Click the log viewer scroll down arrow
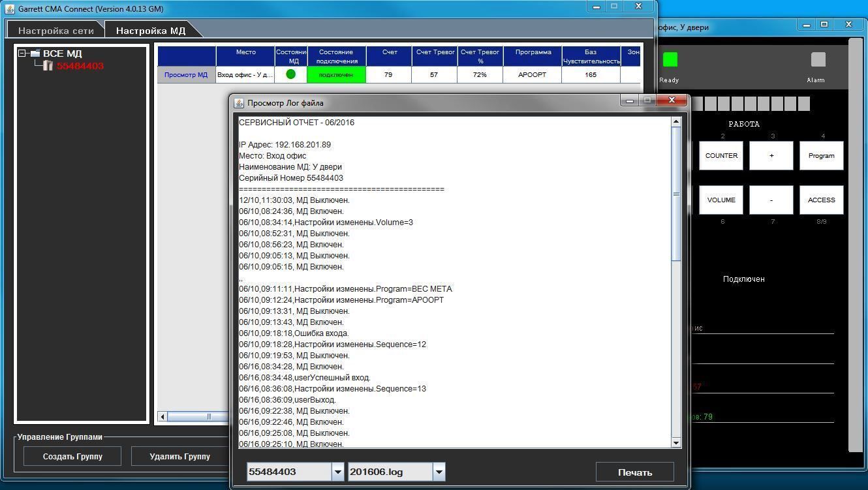The image size is (868, 490). click(676, 442)
